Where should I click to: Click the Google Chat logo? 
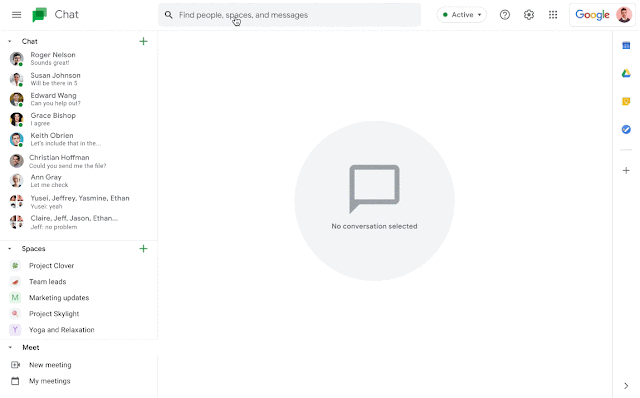pos(40,15)
